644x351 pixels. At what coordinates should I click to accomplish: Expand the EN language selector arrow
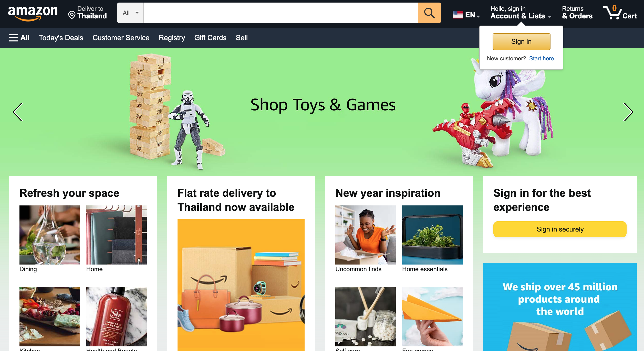click(478, 16)
